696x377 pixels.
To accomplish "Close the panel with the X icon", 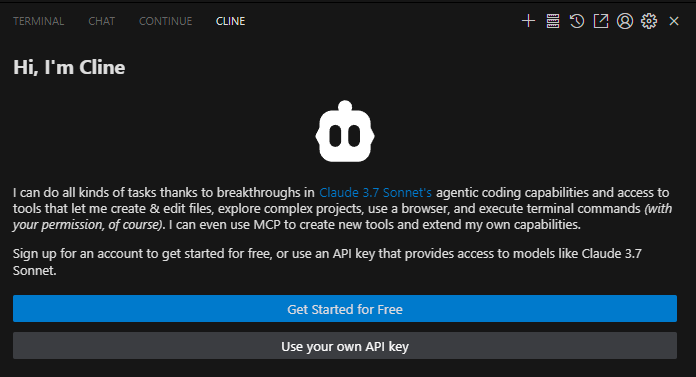I will point(674,21).
